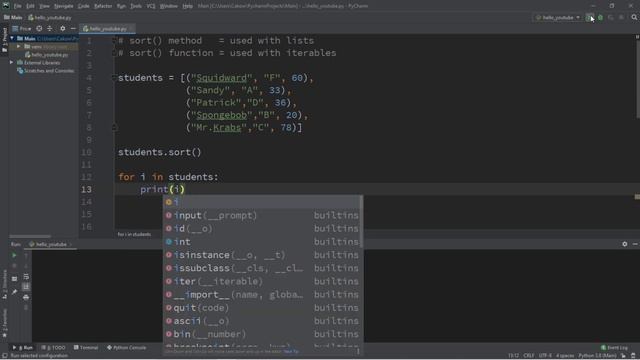Expand External Libraries node

point(11,63)
